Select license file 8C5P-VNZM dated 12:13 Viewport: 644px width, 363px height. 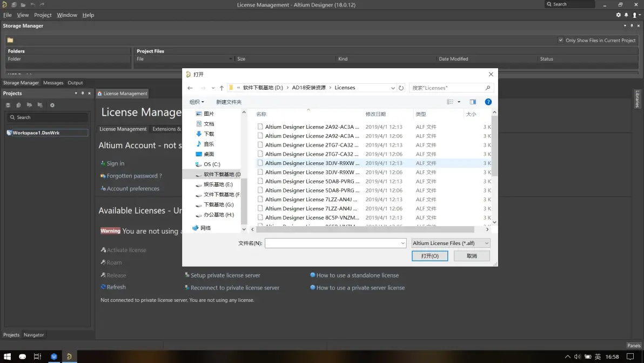click(373, 217)
